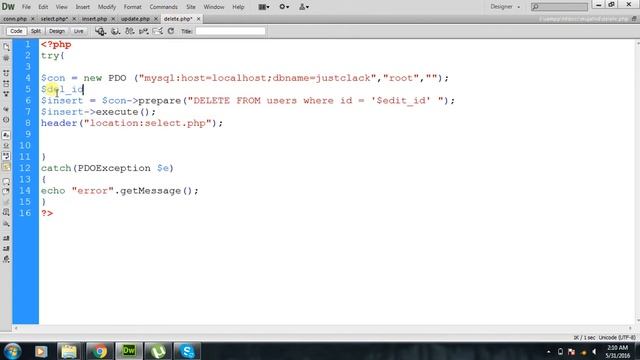Open the Help menu
This screenshot has width=640, height=360.
pyautogui.click(x=238, y=7)
